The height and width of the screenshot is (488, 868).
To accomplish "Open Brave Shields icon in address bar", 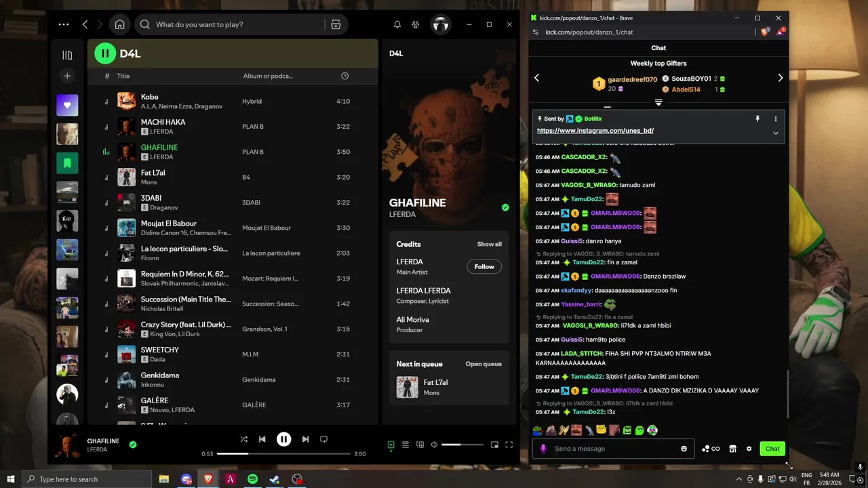I will 765,32.
